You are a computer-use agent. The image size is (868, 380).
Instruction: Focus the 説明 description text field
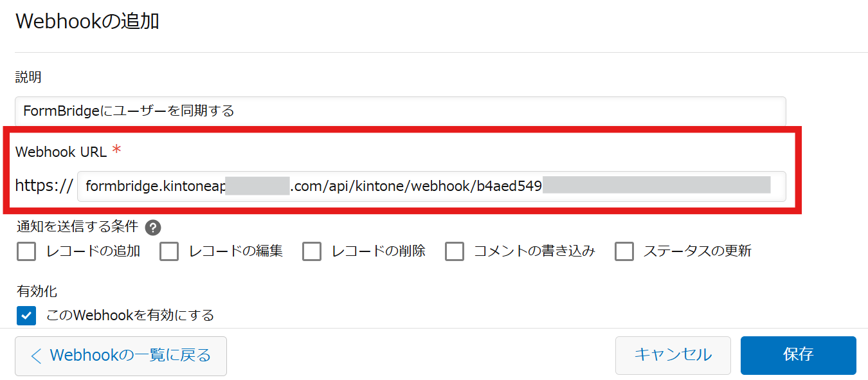coord(400,111)
